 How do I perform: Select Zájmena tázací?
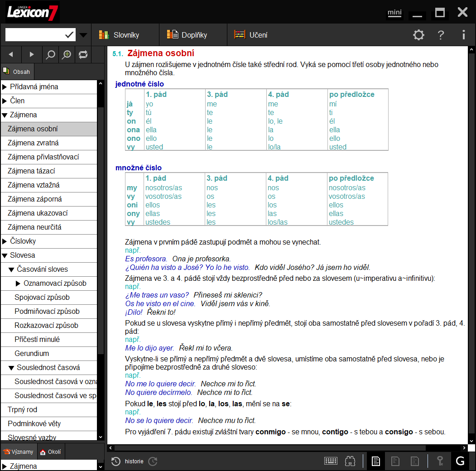click(x=49, y=171)
